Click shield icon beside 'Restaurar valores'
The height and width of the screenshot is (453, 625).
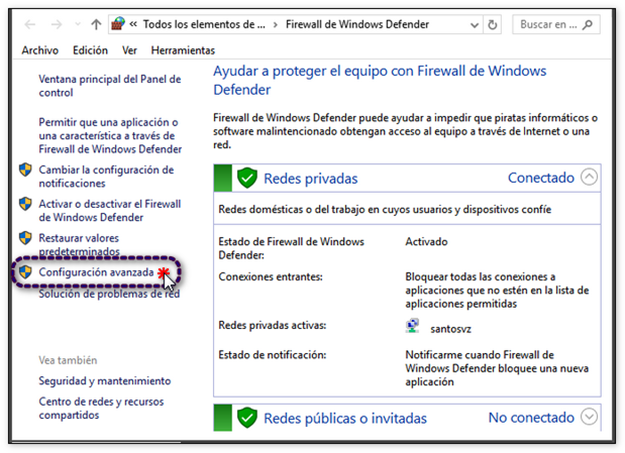26,238
